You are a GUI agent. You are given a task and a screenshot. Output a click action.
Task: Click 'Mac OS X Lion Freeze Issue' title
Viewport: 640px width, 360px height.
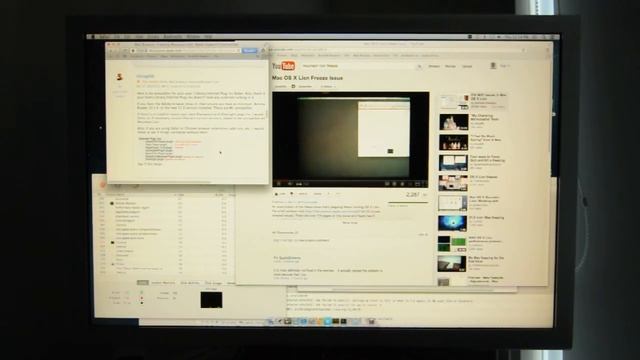tap(307, 78)
